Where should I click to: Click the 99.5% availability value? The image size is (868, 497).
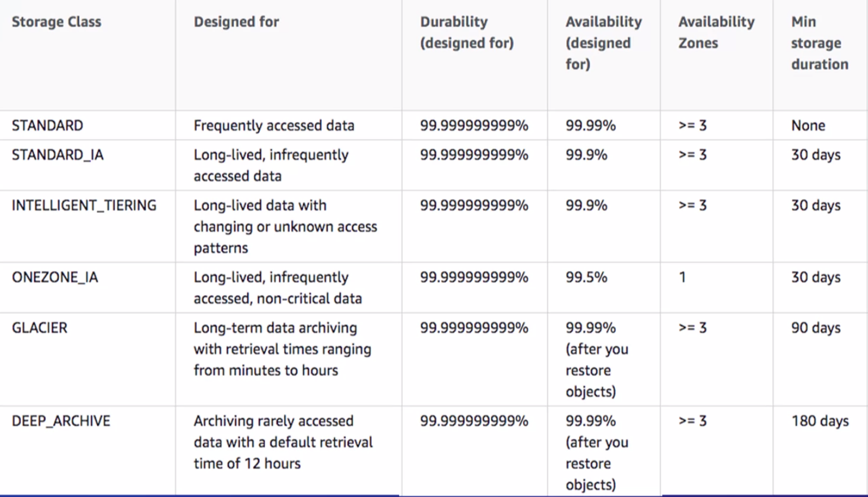586,277
